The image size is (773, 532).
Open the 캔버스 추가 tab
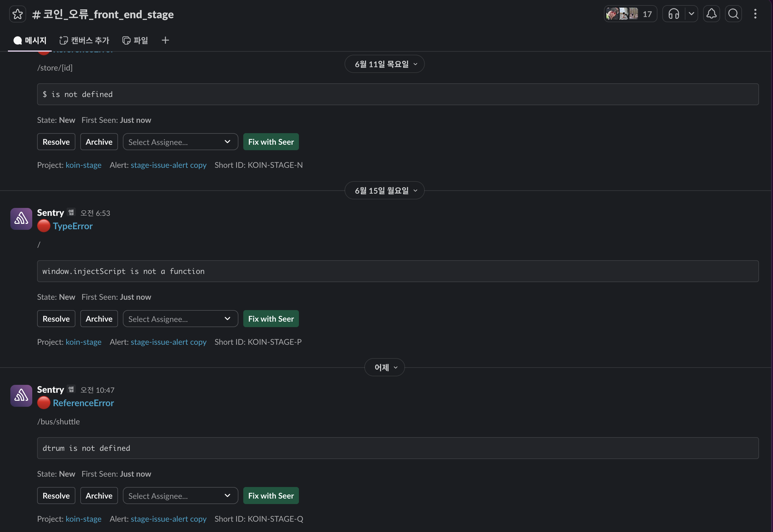[84, 40]
